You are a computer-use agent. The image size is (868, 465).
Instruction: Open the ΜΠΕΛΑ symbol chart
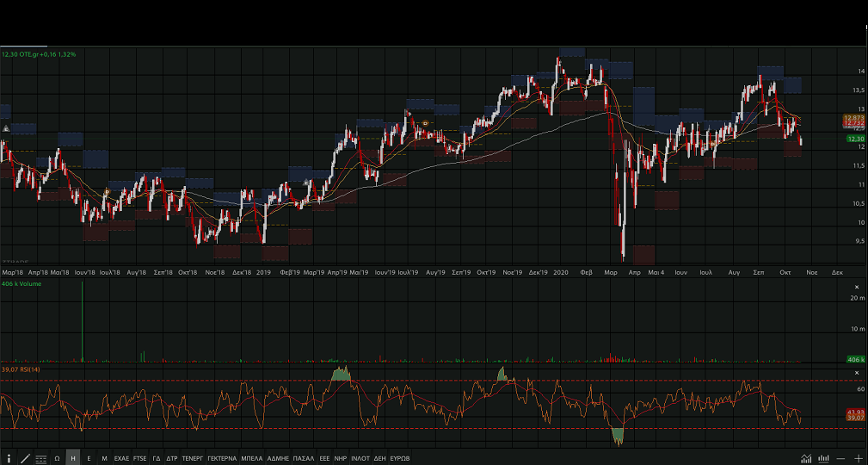[x=251, y=458]
